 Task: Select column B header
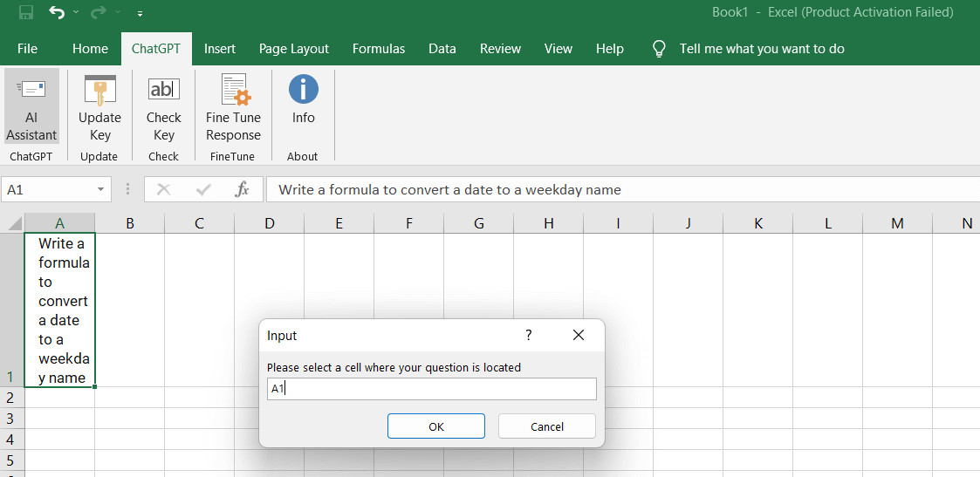(130, 223)
